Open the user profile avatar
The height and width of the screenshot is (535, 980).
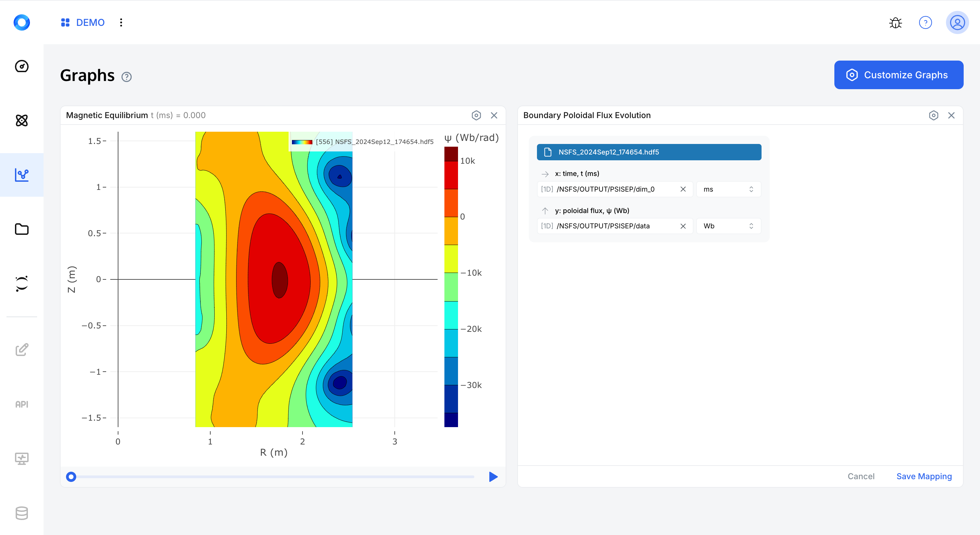957,22
